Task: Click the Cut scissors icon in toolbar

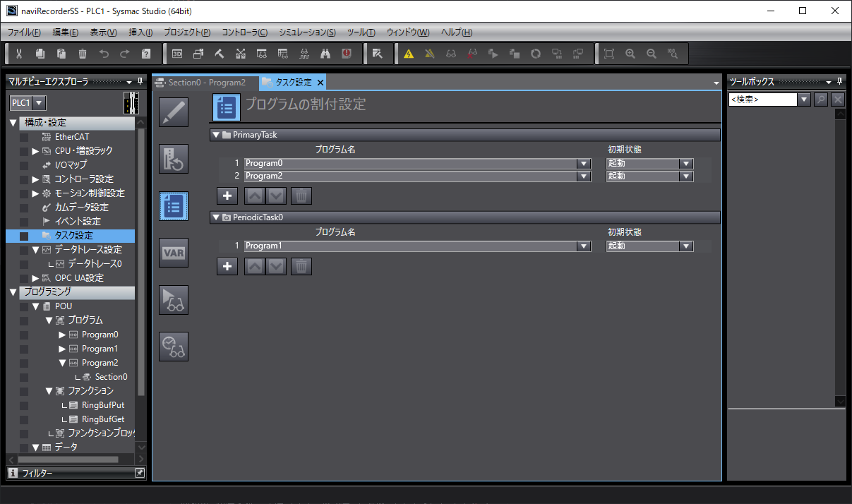Action: coord(19,54)
